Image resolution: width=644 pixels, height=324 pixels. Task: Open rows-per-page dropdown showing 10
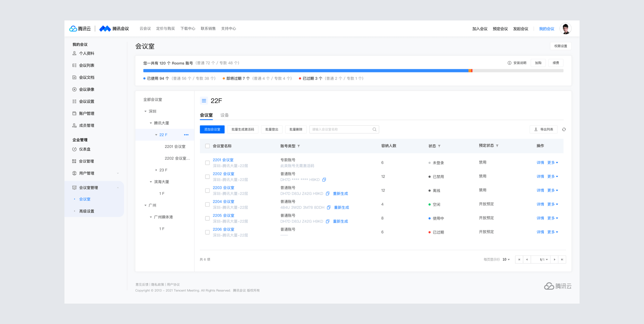coord(506,260)
